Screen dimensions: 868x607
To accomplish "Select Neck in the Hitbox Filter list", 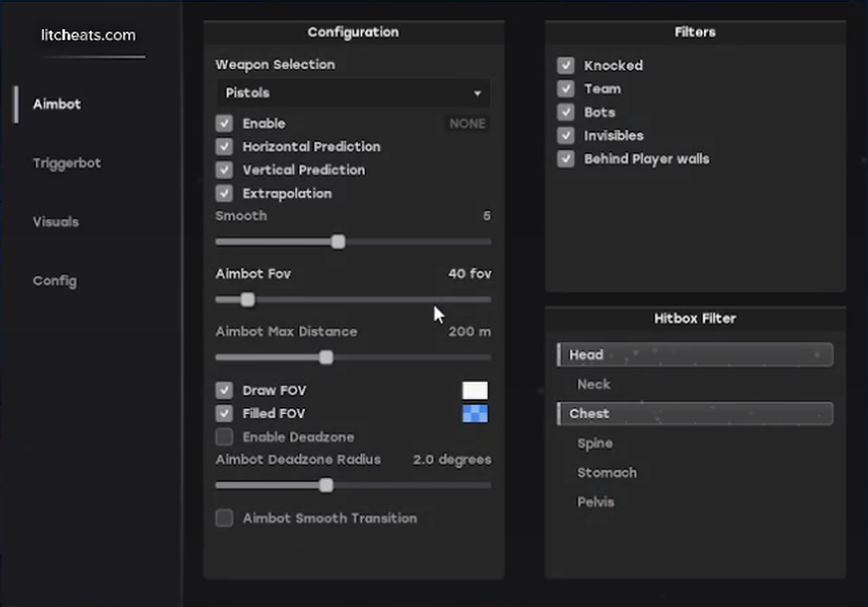I will (x=594, y=384).
